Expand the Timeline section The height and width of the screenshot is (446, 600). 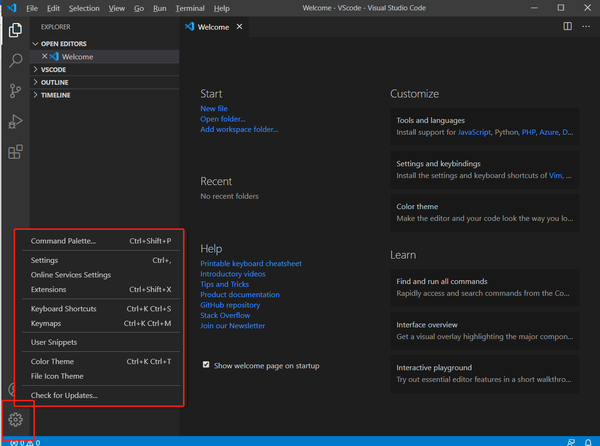[104, 95]
